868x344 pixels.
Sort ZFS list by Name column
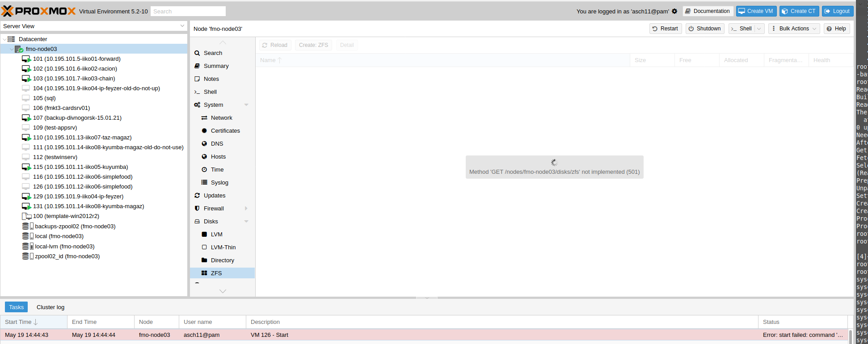tap(442, 60)
